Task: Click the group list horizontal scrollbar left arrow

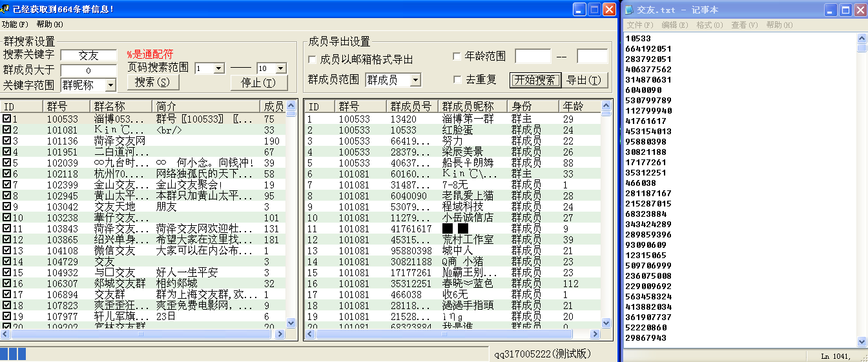Action: click(6, 334)
